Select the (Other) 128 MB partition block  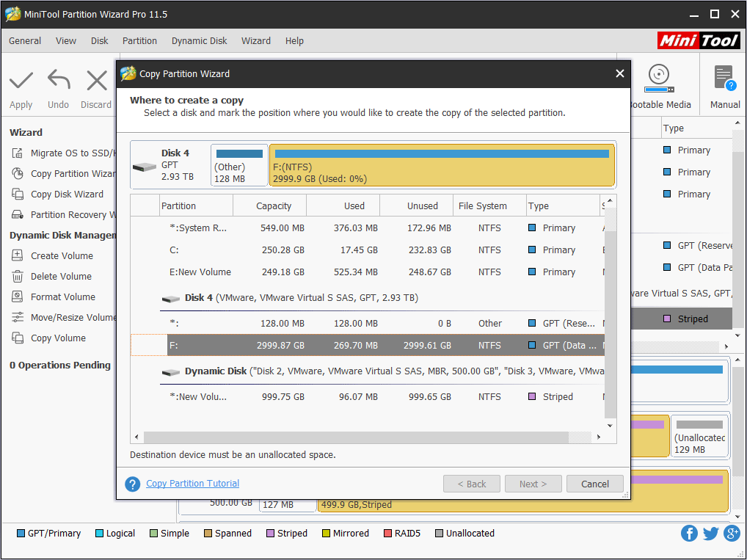click(239, 165)
